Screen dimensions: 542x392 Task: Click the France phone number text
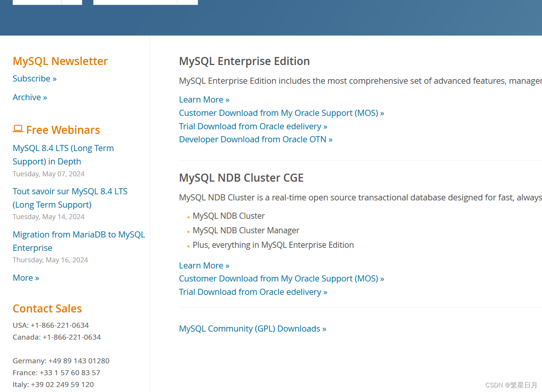pos(56,372)
